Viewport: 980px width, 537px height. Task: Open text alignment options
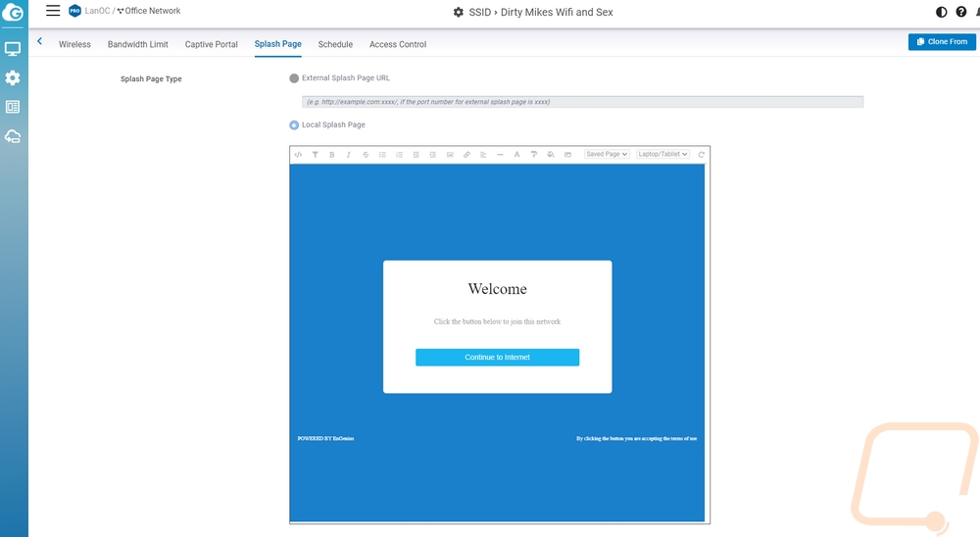pyautogui.click(x=483, y=155)
